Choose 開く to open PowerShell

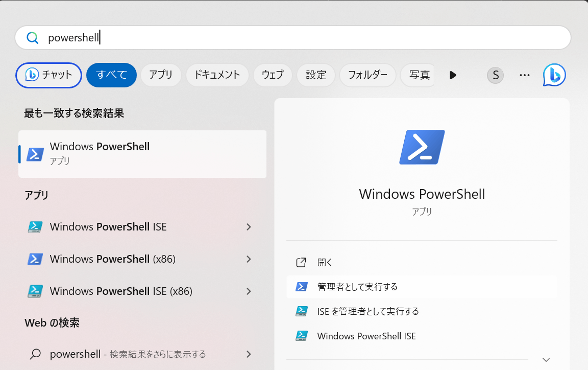click(x=422, y=262)
